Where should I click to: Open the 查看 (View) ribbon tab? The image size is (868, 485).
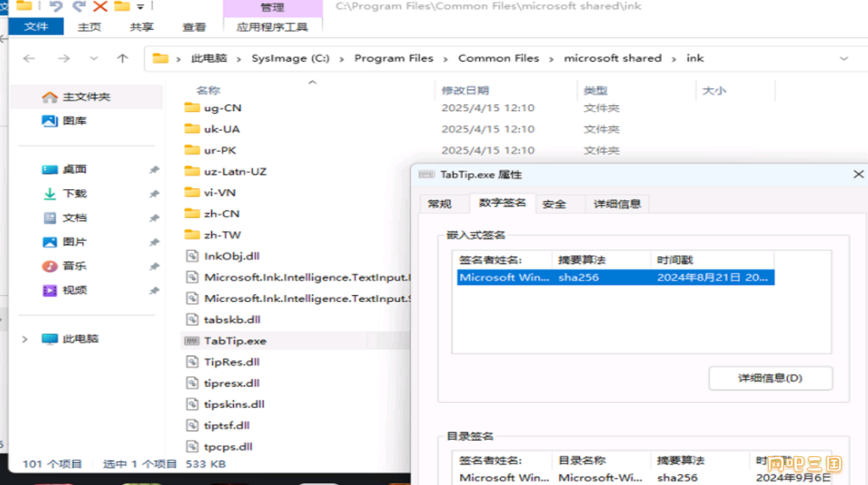click(x=194, y=27)
